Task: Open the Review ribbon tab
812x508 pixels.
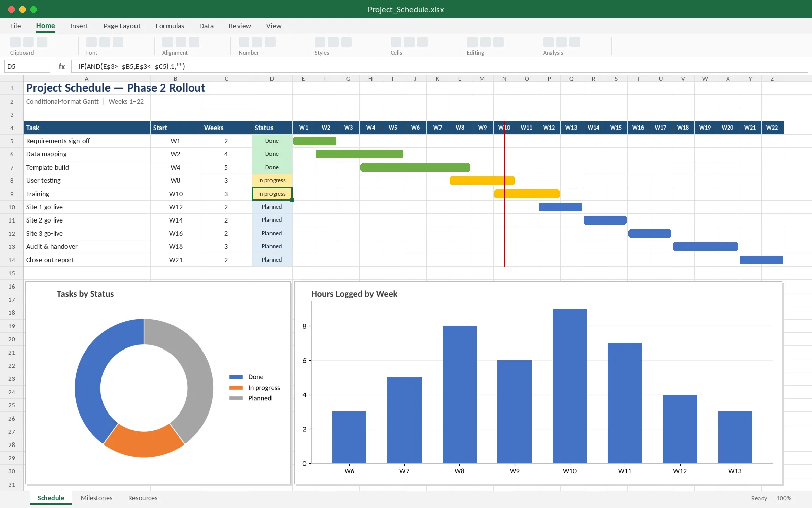Action: tap(240, 26)
